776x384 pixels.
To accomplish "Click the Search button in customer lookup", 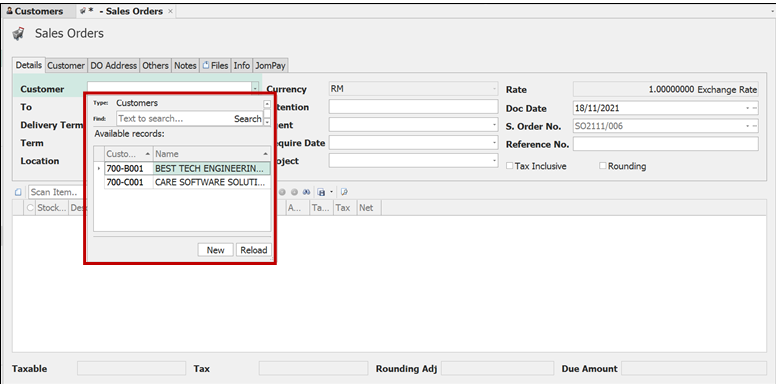I will [247, 119].
